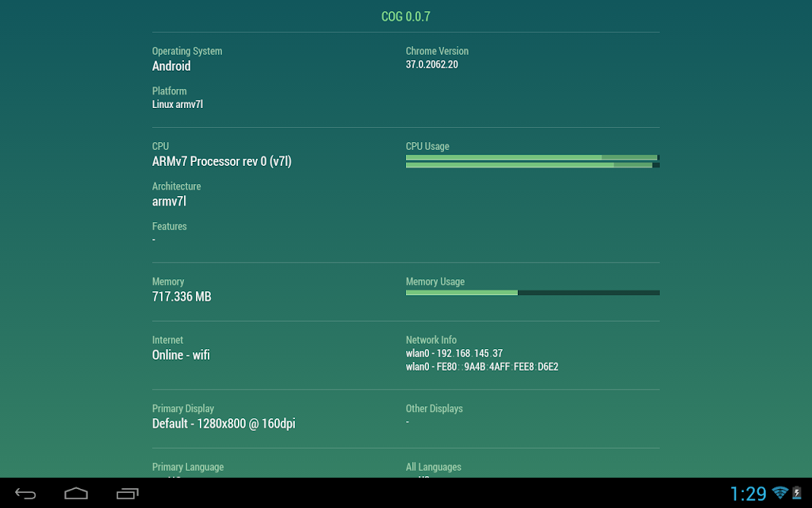Select the Primary Language label
This screenshot has height=508, width=812.
pyautogui.click(x=188, y=467)
